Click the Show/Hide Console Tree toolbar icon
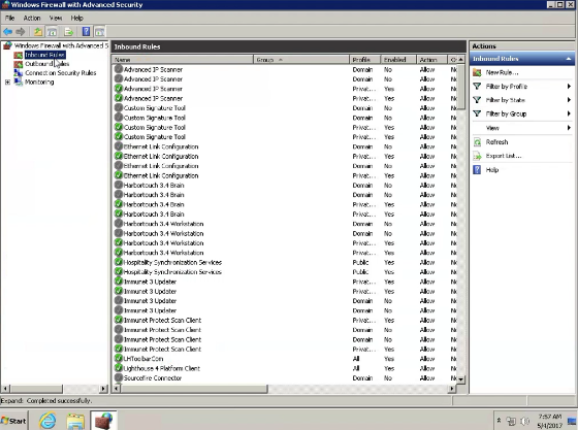 [52, 32]
